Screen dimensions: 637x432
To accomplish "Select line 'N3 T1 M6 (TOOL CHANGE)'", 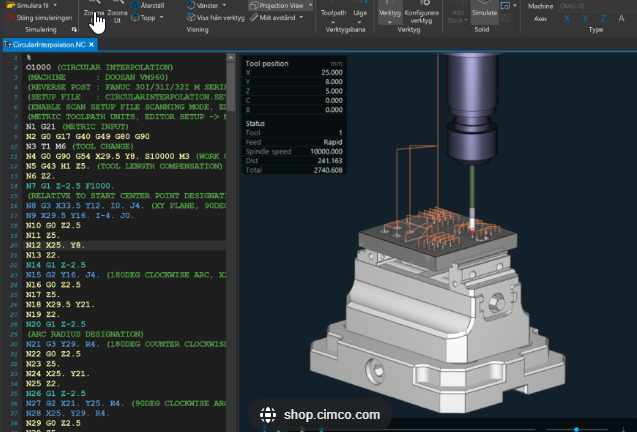I will click(79, 146).
